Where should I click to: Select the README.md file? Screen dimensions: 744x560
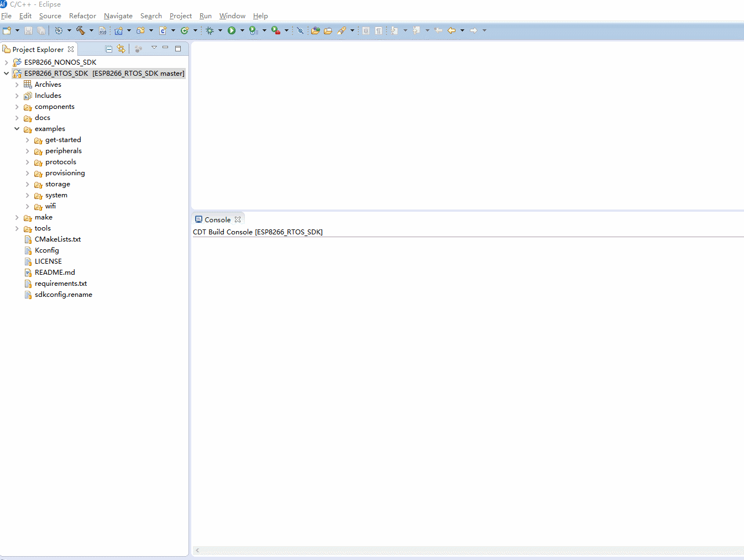point(55,273)
